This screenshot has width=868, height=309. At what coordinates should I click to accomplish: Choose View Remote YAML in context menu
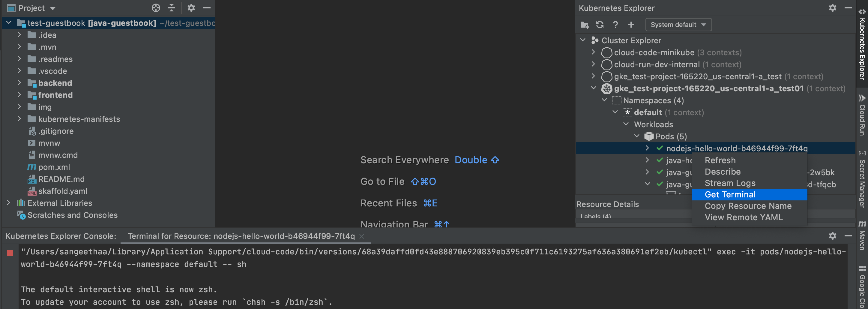pyautogui.click(x=744, y=217)
